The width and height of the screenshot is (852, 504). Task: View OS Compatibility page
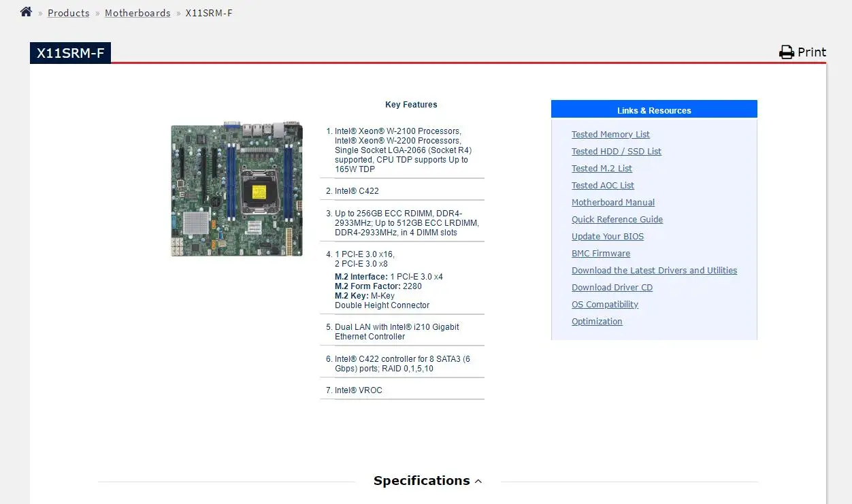click(x=605, y=305)
